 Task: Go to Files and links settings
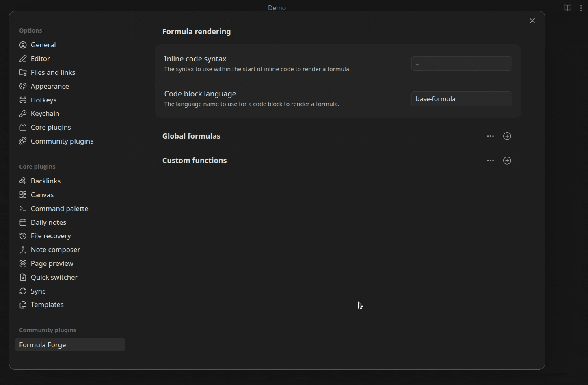coord(70,72)
